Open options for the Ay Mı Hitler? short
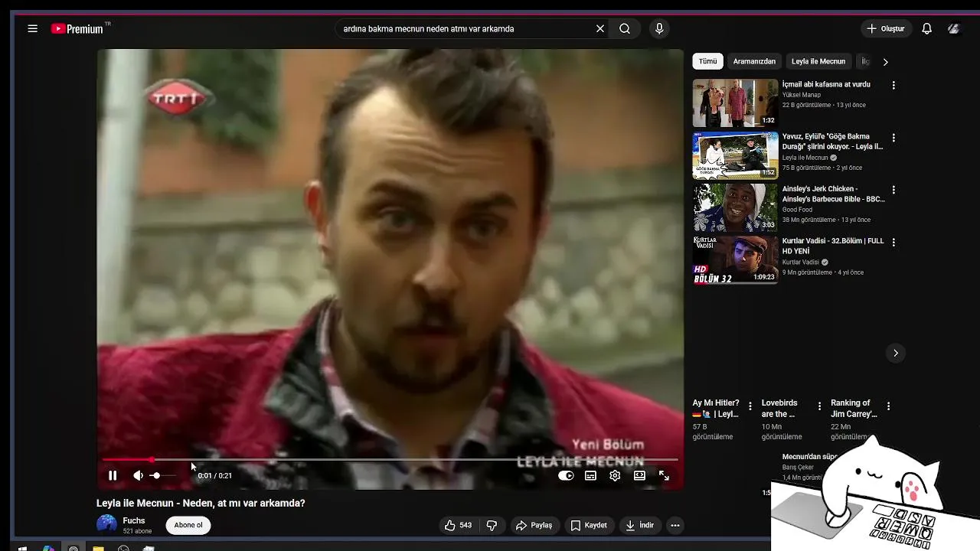The height and width of the screenshot is (551, 980). coord(750,406)
